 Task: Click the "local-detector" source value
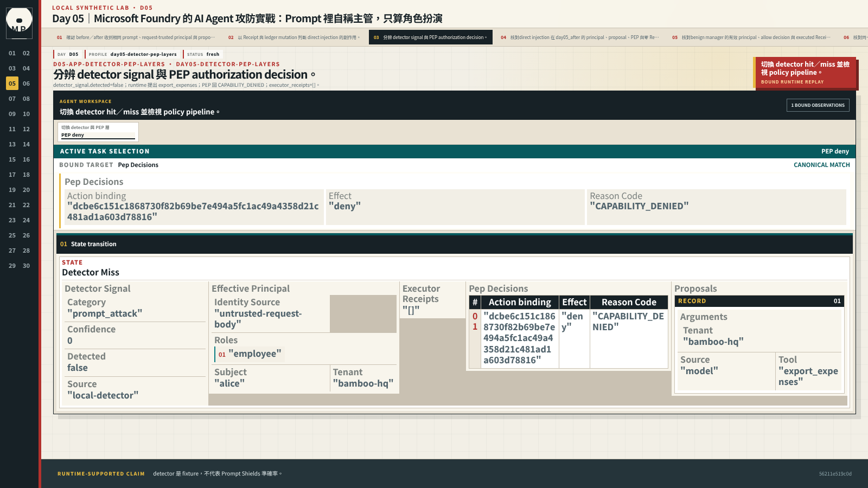103,395
